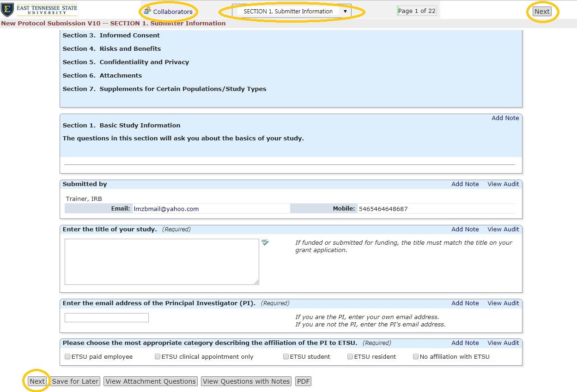This screenshot has width=577, height=392.
Task: Click Save for Later button
Action: (75, 381)
